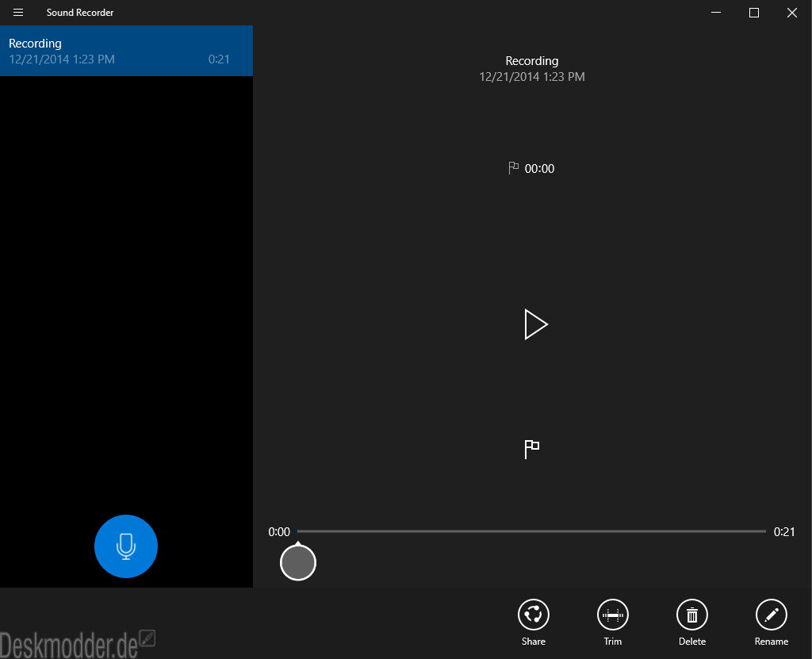Click the Sound Recorder title text
Screen dimensions: 812x659
point(80,13)
